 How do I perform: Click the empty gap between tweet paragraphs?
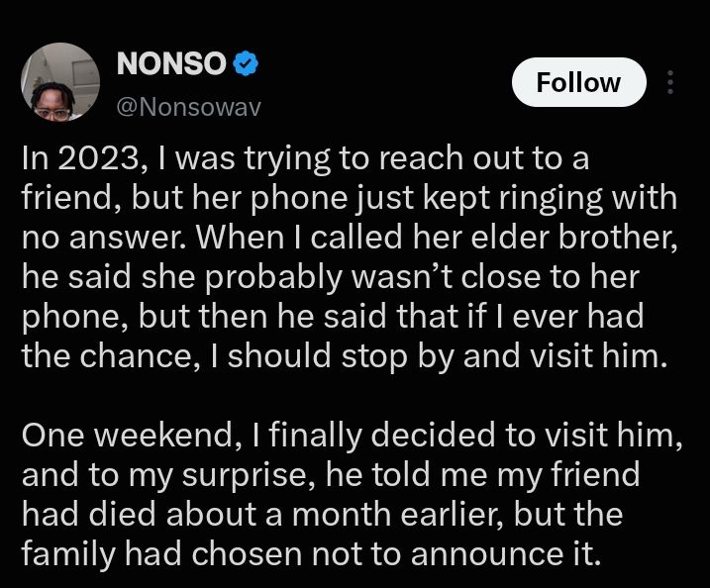pyautogui.click(x=351, y=397)
